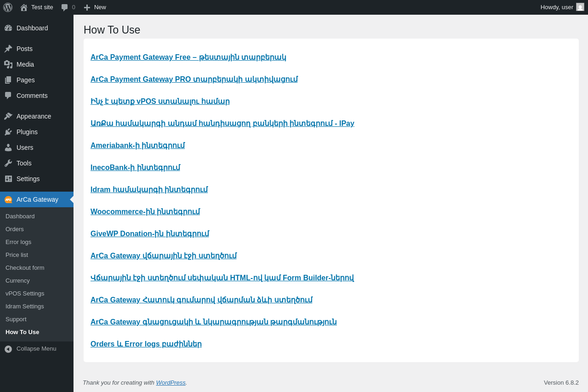Select How To Use submenu item

pos(37,332)
